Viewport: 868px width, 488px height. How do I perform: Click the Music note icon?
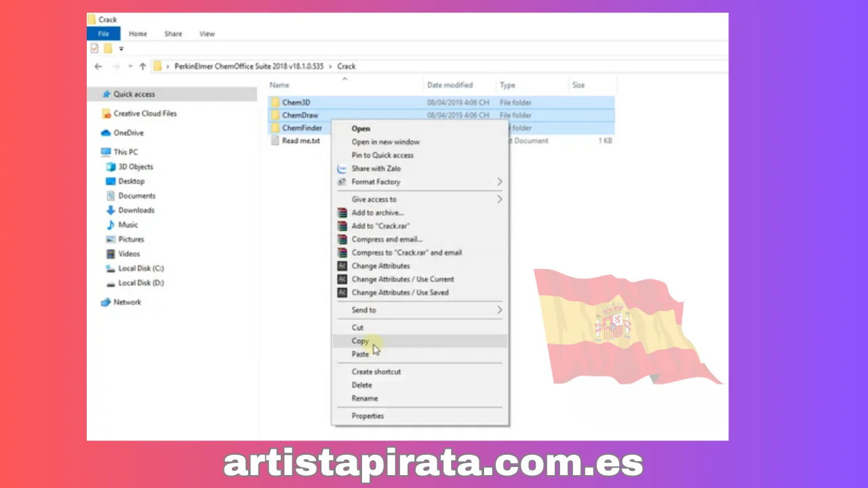(111, 224)
